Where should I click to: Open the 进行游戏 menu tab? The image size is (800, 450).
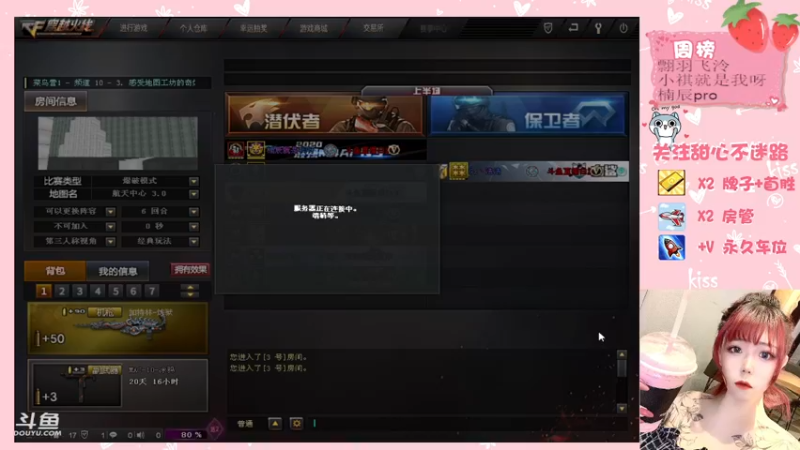134,28
